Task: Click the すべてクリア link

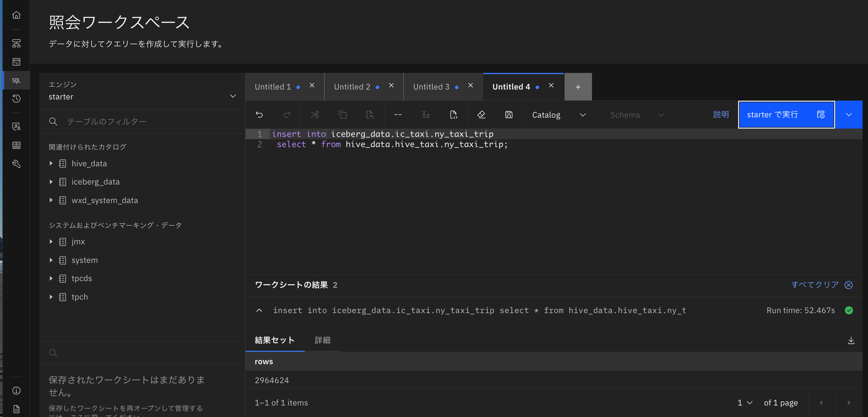Action: click(814, 285)
